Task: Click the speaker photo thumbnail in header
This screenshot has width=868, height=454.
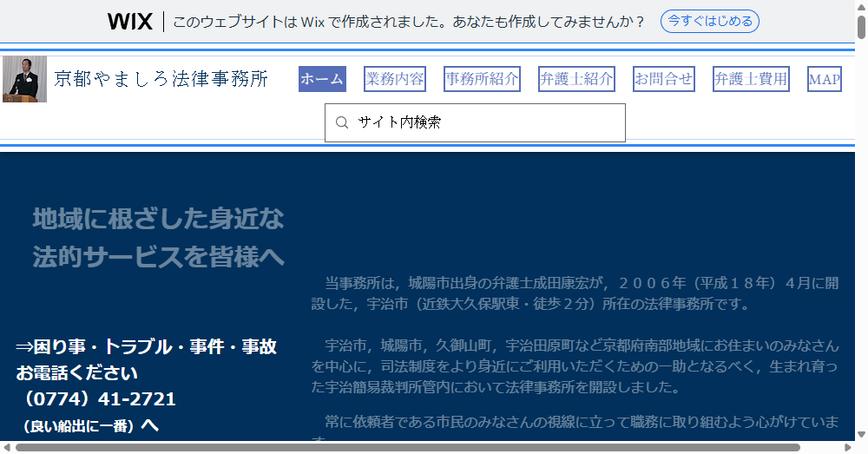Action: tap(24, 79)
